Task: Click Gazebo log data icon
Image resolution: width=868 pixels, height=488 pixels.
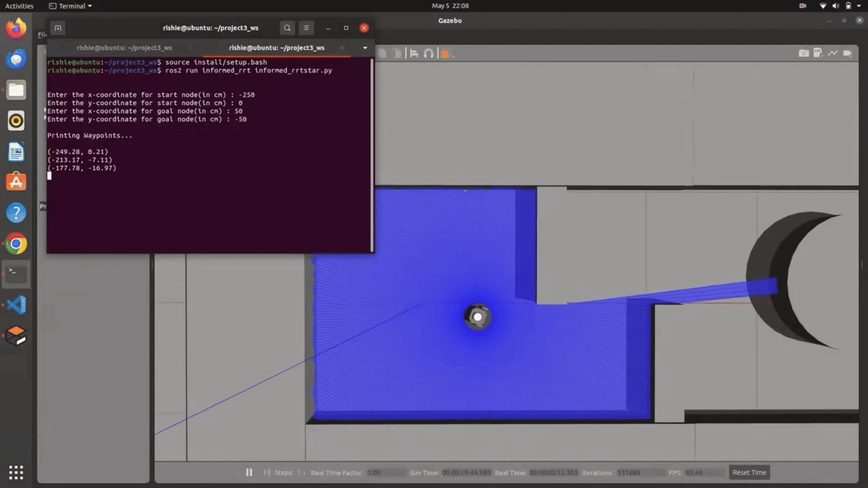Action: coord(818,53)
